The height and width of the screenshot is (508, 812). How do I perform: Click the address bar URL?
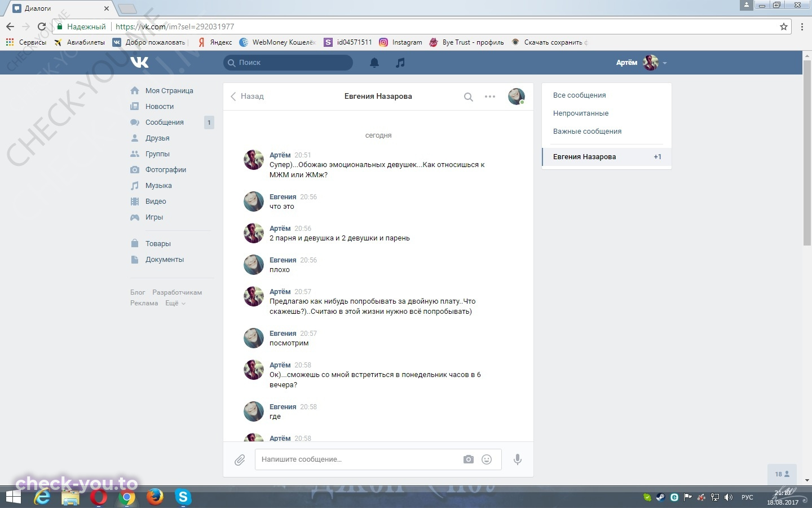(175, 27)
